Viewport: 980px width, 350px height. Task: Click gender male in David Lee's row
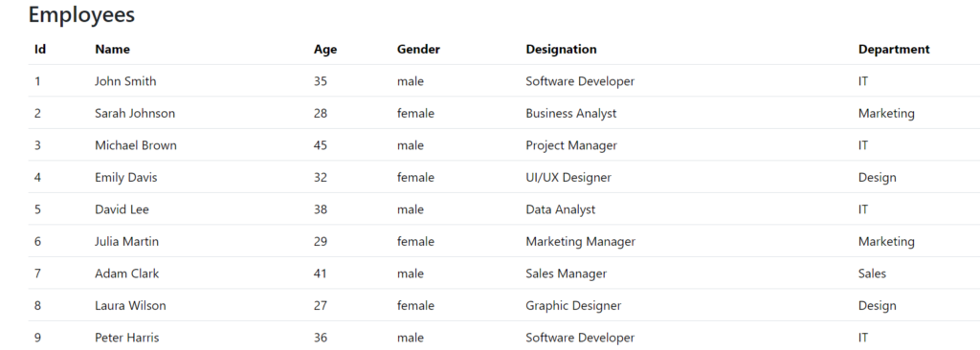[410, 209]
